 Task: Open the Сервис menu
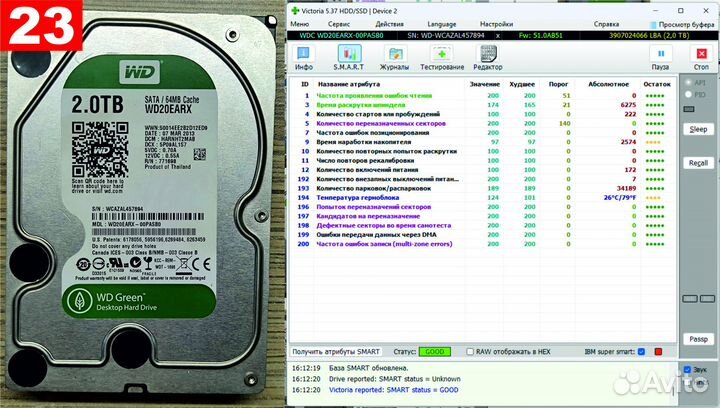339,24
